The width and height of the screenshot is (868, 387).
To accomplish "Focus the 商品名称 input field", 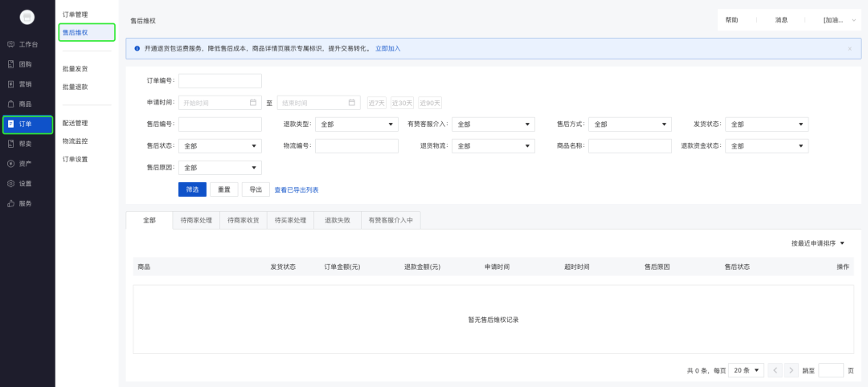I will click(630, 146).
